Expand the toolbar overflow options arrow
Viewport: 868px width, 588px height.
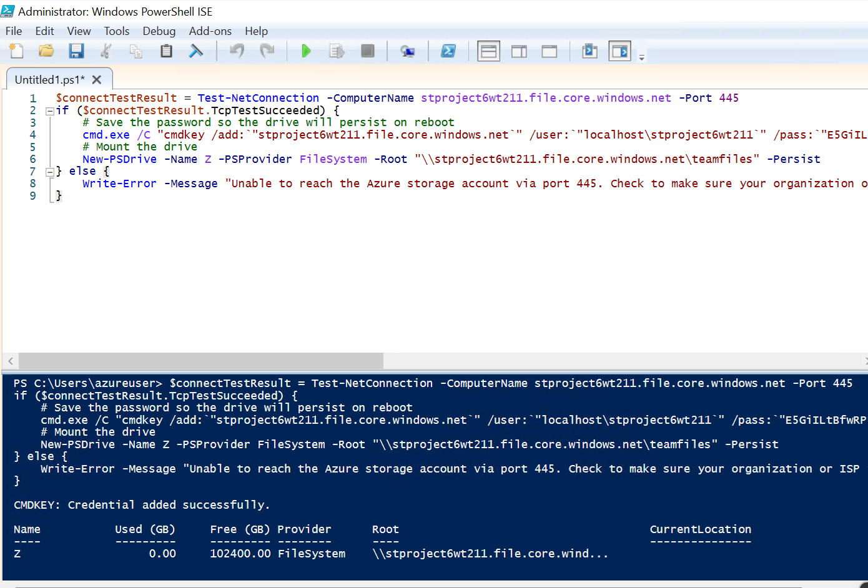tap(641, 57)
